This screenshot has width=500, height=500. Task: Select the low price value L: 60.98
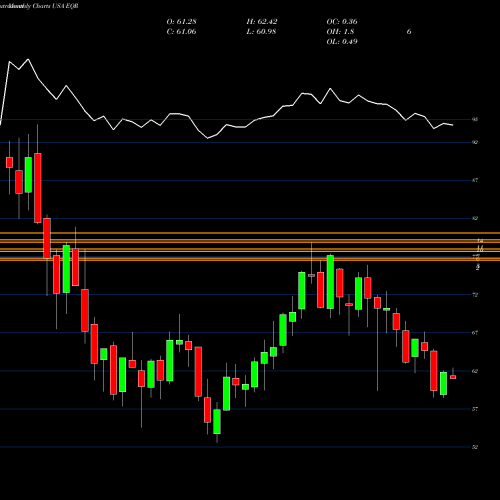(261, 32)
